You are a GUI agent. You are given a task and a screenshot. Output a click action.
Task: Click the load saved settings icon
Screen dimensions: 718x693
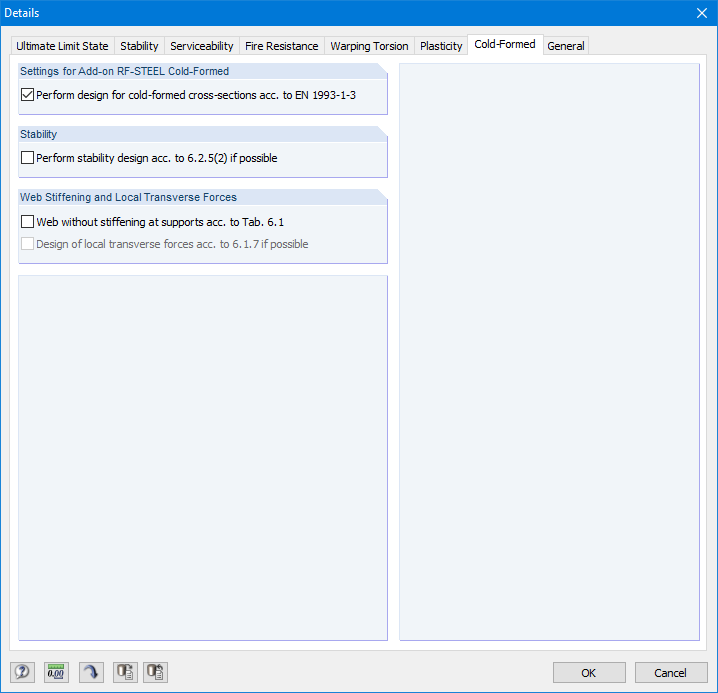pos(125,672)
